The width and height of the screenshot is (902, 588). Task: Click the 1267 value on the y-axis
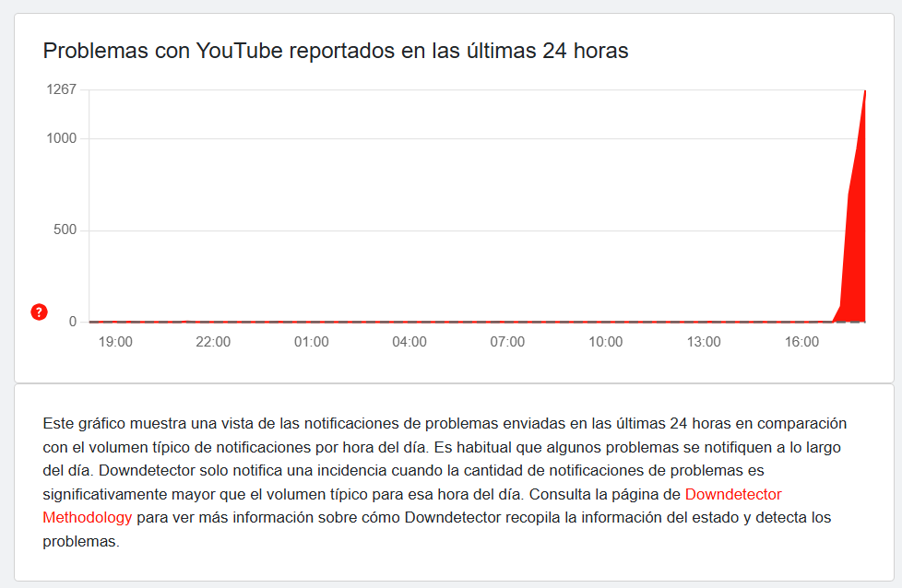[x=63, y=89]
